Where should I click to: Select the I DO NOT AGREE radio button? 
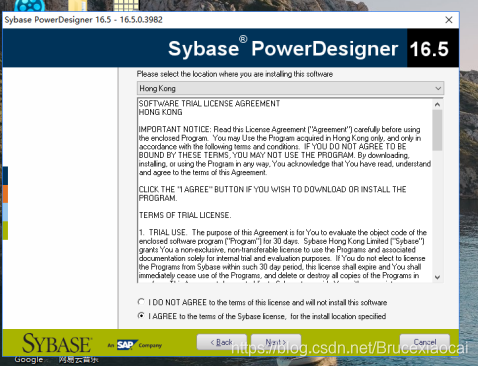(x=141, y=302)
